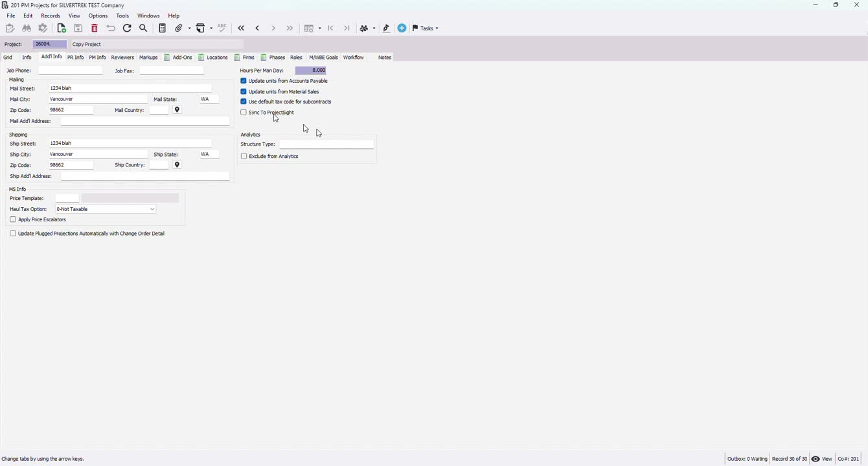Switch to the PM Info tab
This screenshot has width=868, height=466.
98,58
